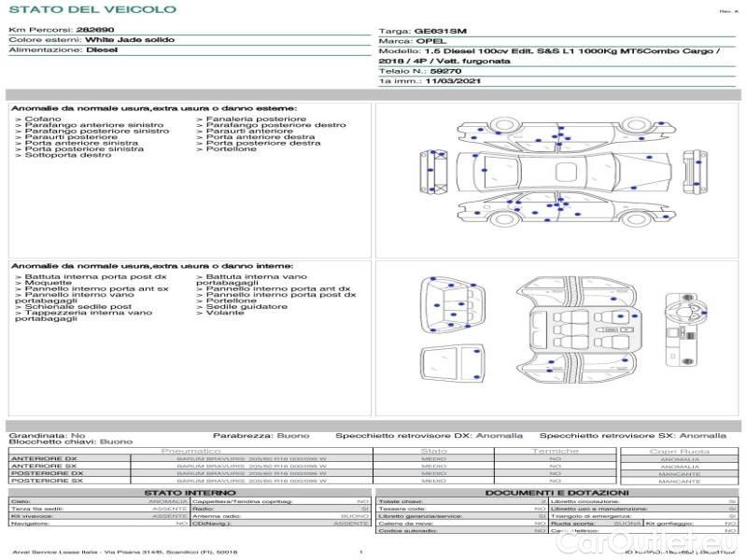The width and height of the screenshot is (747, 560).
Task: Click the upper side-profile car diagram
Action: (x=567, y=133)
